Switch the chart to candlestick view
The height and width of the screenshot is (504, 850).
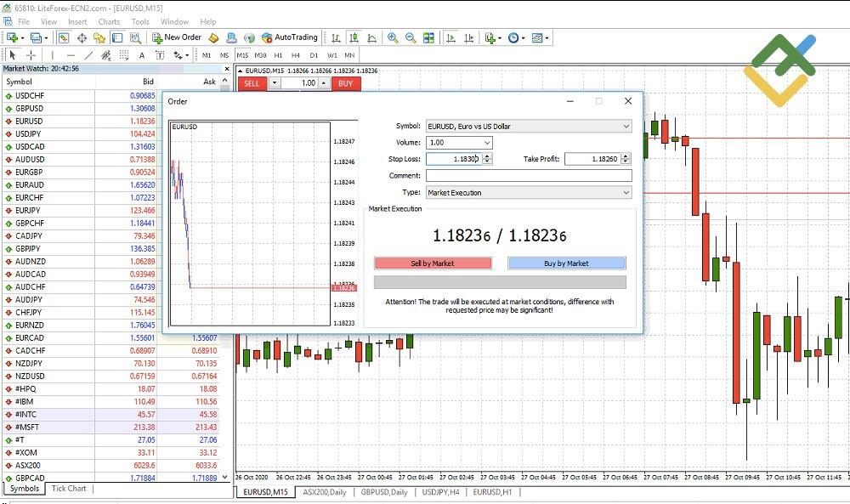pyautogui.click(x=354, y=37)
